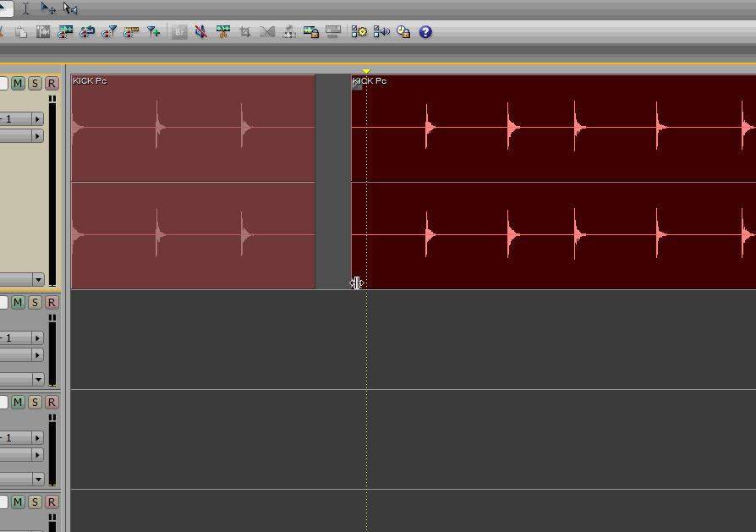Open second track output arrow menu
Image resolution: width=756 pixels, height=532 pixels.
pyautogui.click(x=37, y=355)
